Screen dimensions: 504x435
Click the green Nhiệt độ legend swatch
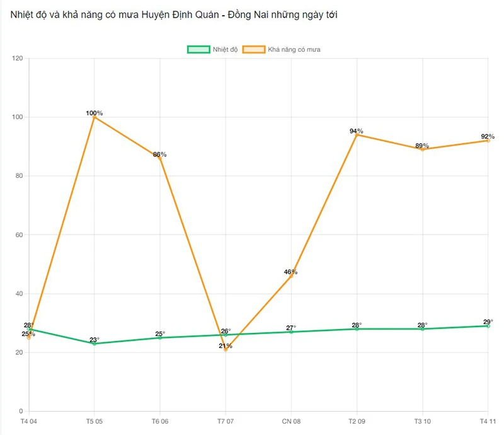198,49
